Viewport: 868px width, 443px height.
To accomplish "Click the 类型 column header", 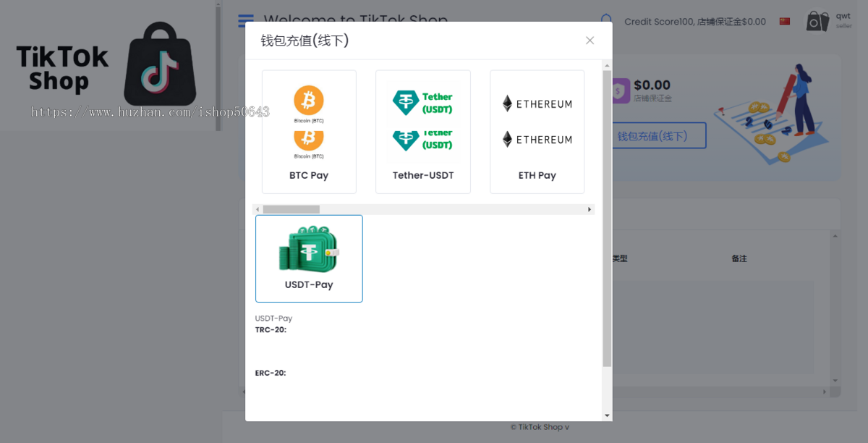I will click(x=620, y=258).
